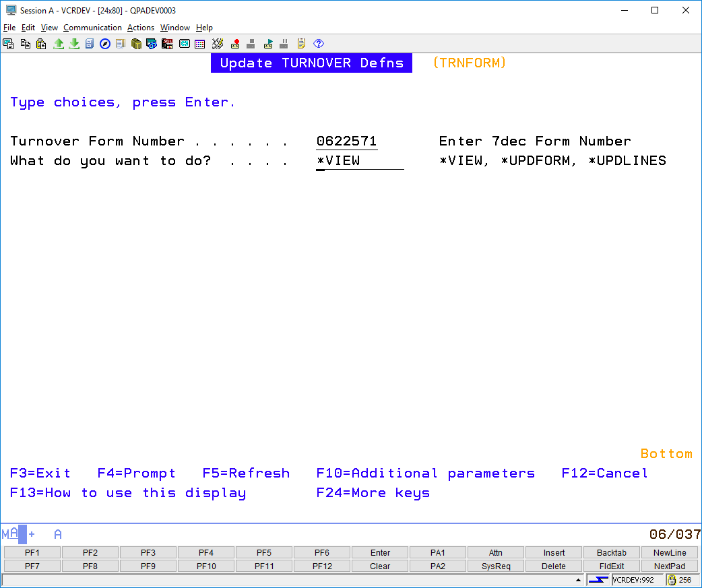Screen dimensions: 702x588
Task: Play macro using green arrow icon
Action: (x=268, y=44)
